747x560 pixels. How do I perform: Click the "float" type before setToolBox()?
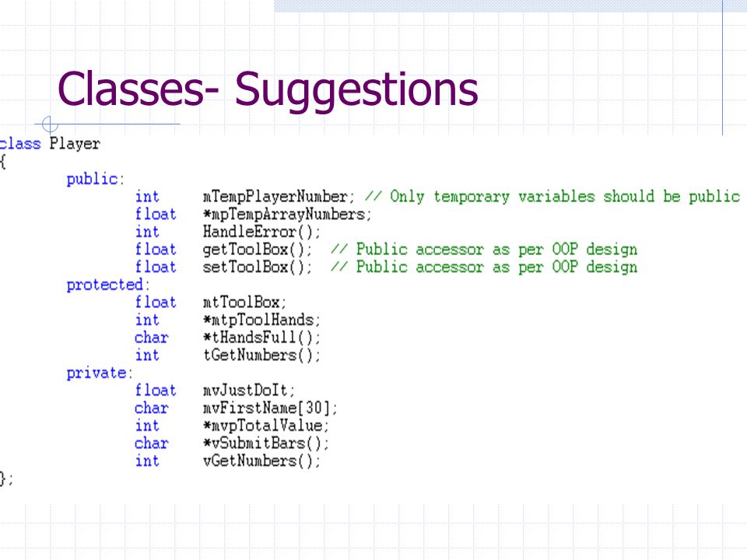click(x=156, y=267)
